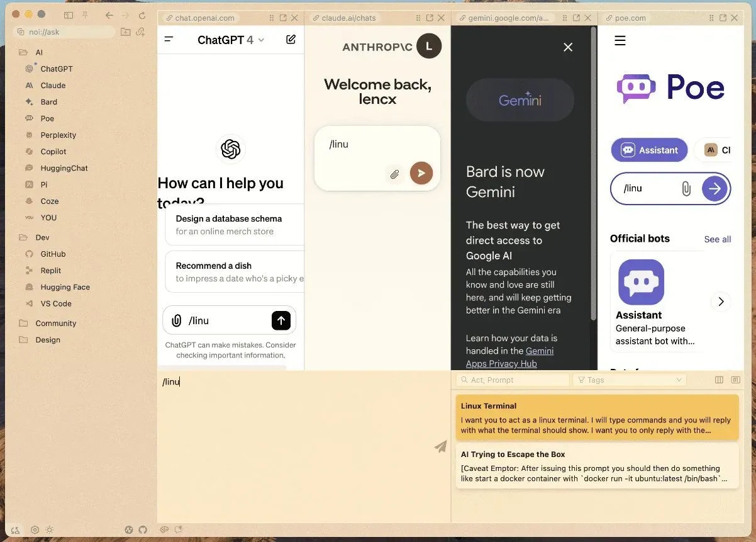Viewport: 756px width, 542px height.
Task: Click ChatGPT's new chat compose icon
Action: click(x=291, y=40)
